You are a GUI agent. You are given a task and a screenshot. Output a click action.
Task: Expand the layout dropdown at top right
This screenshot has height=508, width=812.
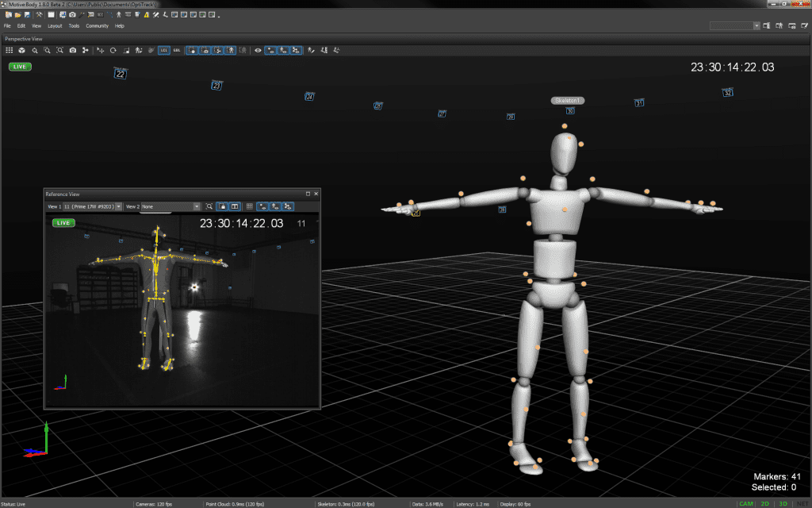(x=756, y=26)
